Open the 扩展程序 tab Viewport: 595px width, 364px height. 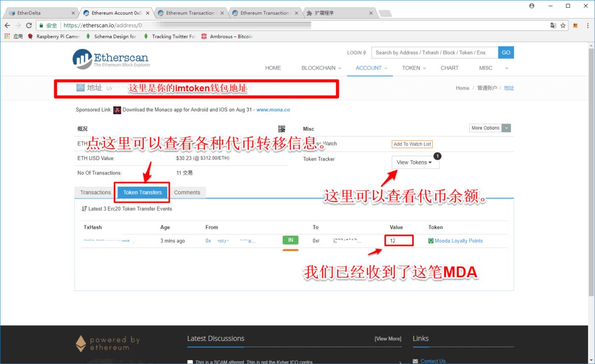pos(338,13)
